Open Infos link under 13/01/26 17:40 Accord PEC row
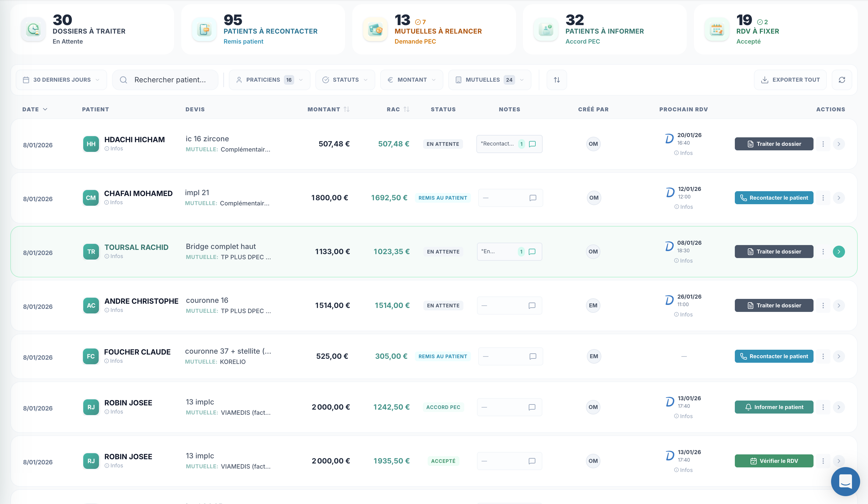The image size is (868, 504). [x=683, y=416]
